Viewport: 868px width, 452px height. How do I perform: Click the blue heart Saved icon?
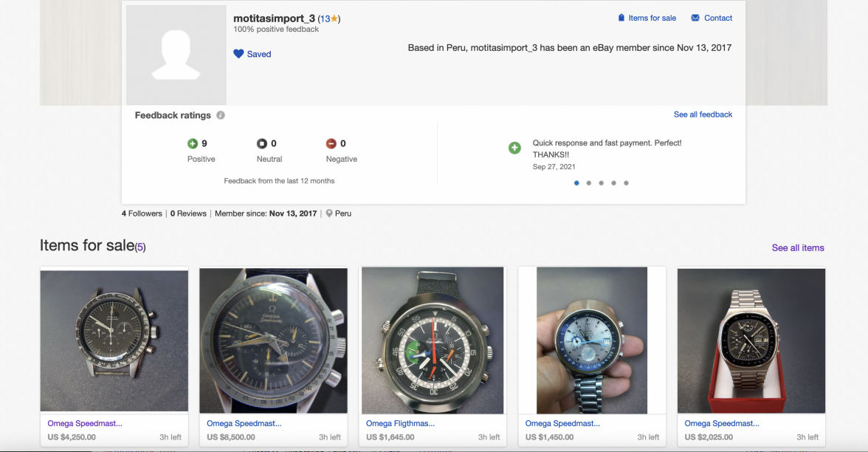238,54
